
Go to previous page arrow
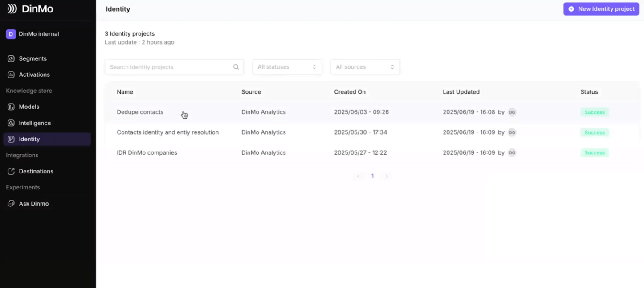tap(358, 176)
